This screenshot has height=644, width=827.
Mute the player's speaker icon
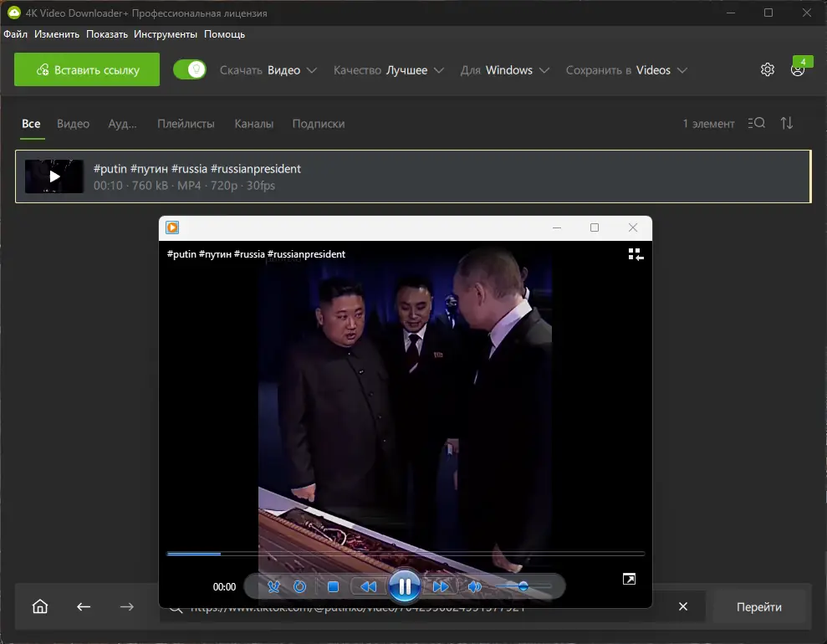(x=475, y=586)
